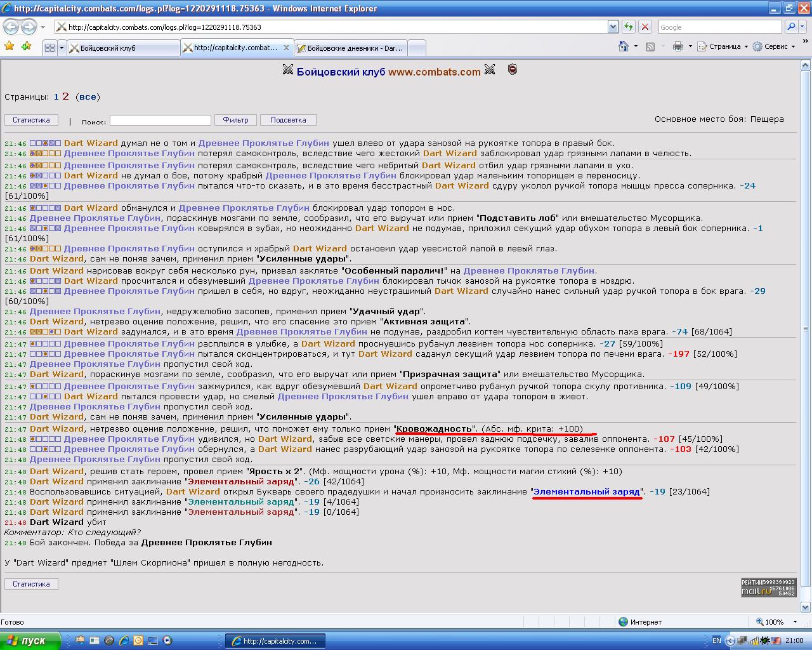
Task: Go forward with the browser Forward arrow
Action: click(29, 27)
